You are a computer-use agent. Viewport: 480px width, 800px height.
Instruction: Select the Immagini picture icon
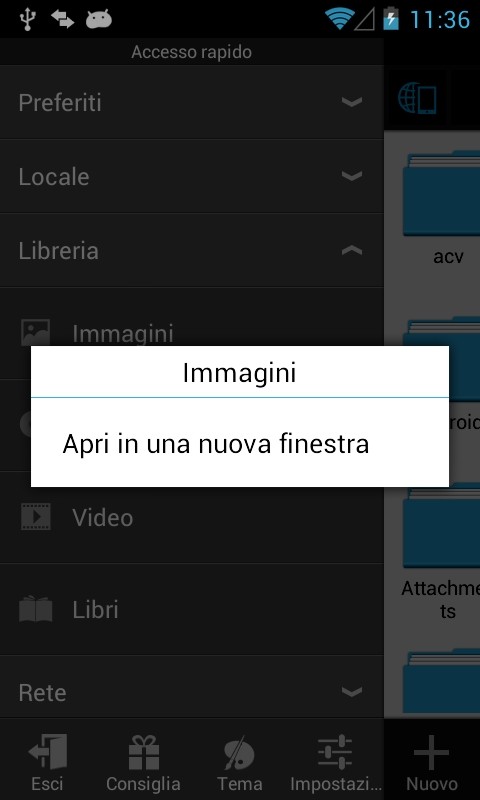pos(36,333)
